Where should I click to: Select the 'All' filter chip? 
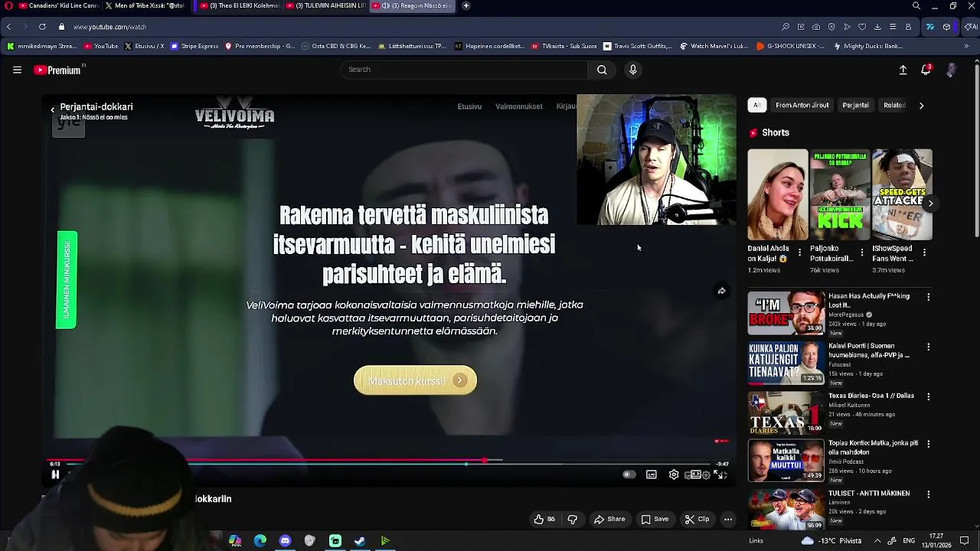756,105
